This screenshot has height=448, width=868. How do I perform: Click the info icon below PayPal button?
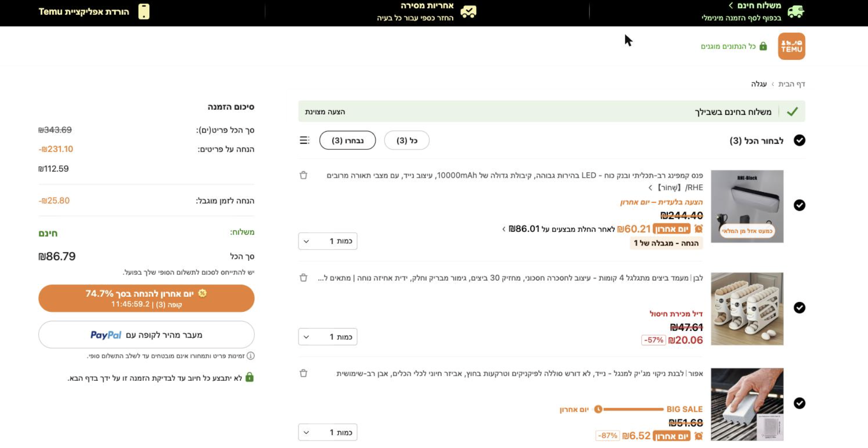pos(251,356)
